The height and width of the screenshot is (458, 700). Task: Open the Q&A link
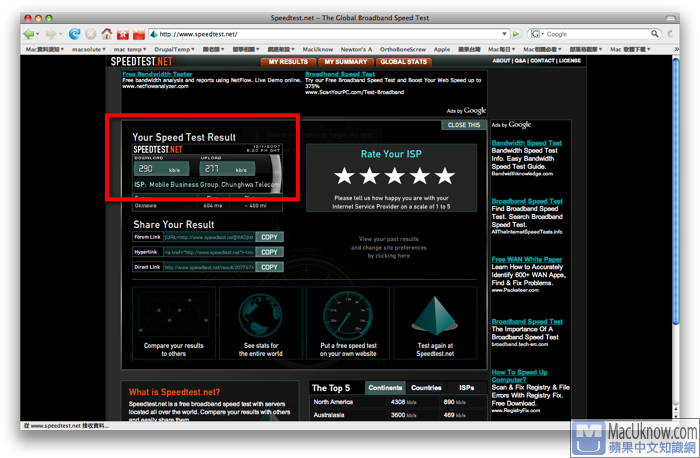coord(520,61)
